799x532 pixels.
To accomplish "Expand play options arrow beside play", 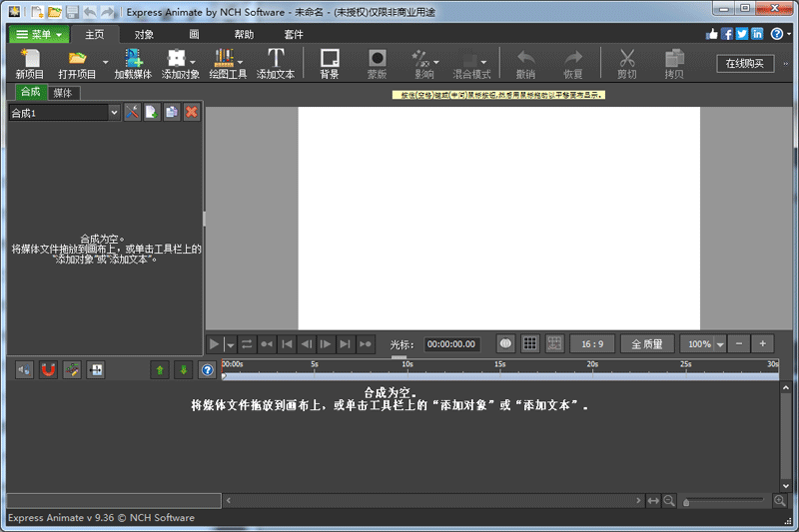I will pyautogui.click(x=231, y=345).
